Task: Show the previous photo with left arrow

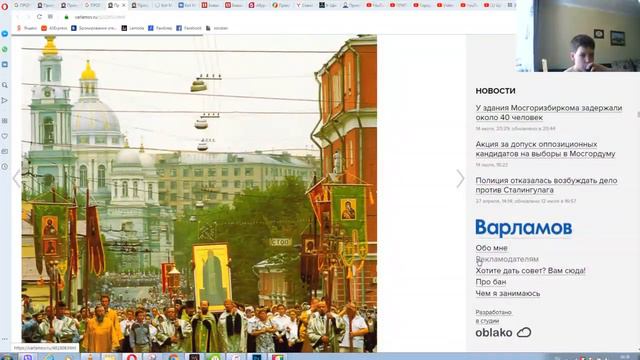Action: (x=16, y=178)
